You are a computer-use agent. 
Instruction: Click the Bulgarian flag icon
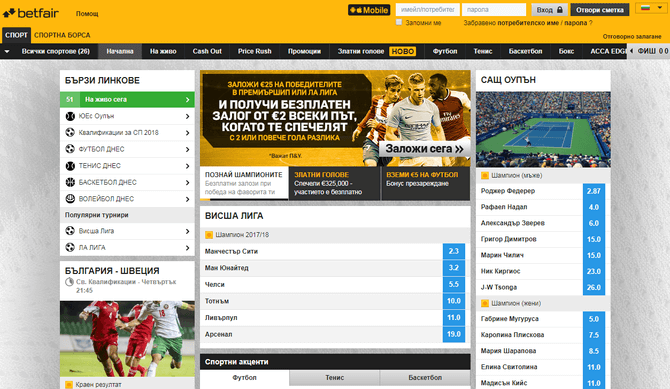point(646,8)
